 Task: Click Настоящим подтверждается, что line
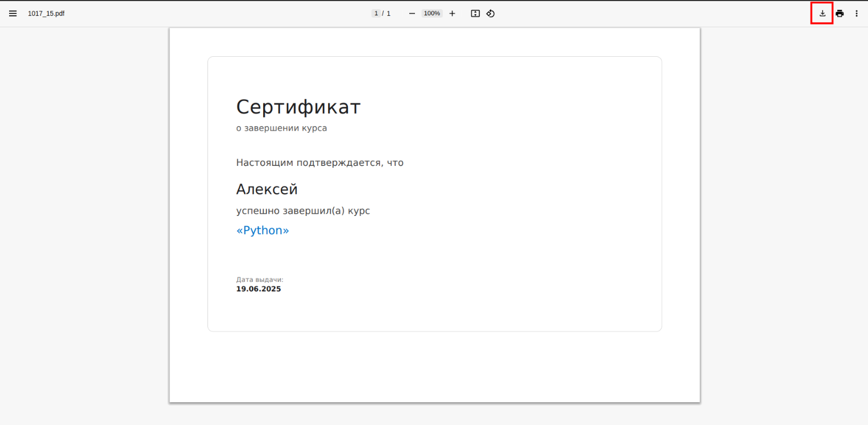click(320, 163)
